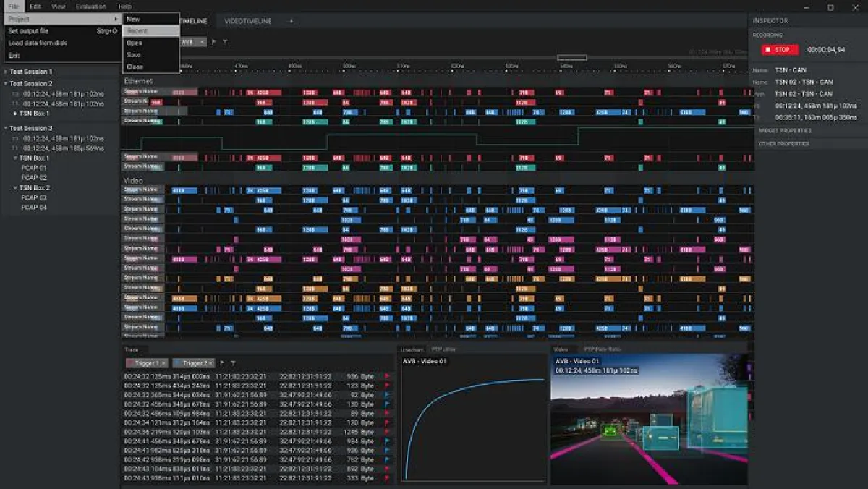Click the flag icon in the Trace panel toolbar
The image size is (868, 489).
pos(222,363)
